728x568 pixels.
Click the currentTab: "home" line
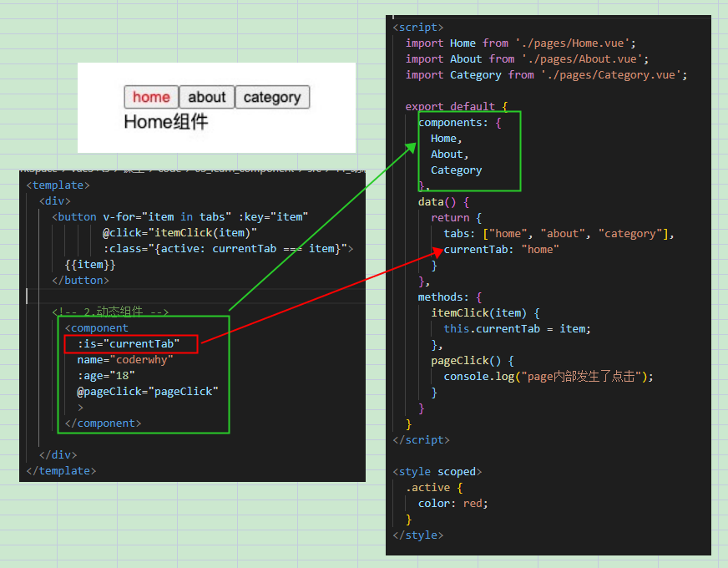point(502,250)
